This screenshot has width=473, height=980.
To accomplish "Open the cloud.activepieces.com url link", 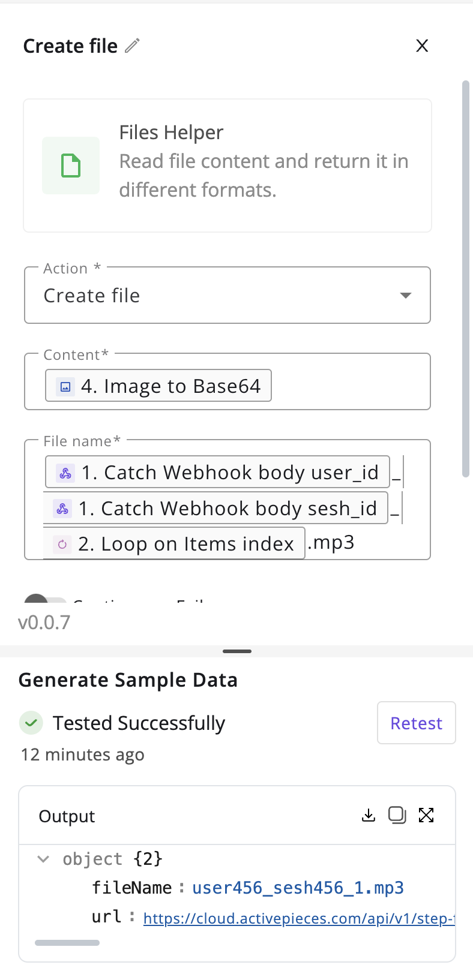I will click(298, 918).
